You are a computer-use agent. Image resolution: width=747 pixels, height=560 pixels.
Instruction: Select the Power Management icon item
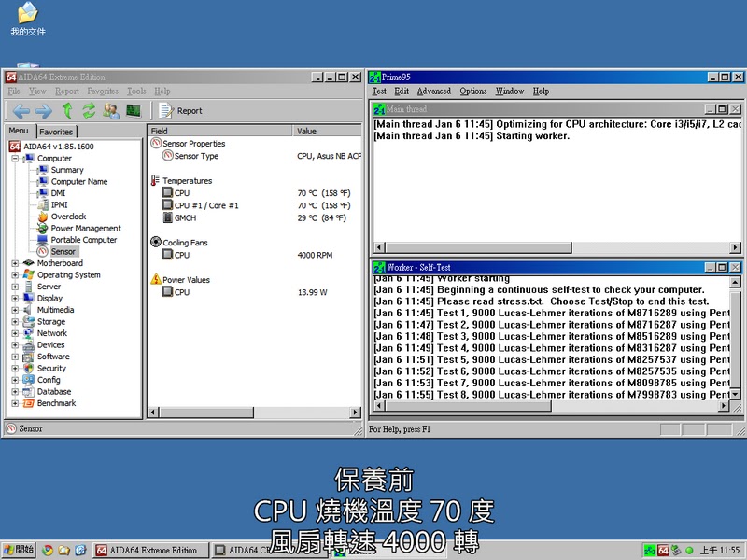[x=43, y=228]
